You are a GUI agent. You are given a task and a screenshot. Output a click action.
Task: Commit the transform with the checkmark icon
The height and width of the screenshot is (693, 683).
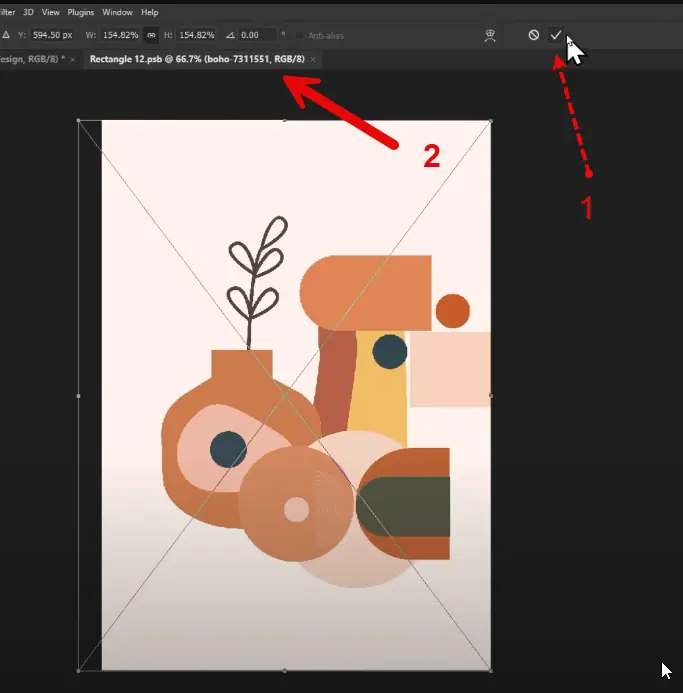pos(556,35)
